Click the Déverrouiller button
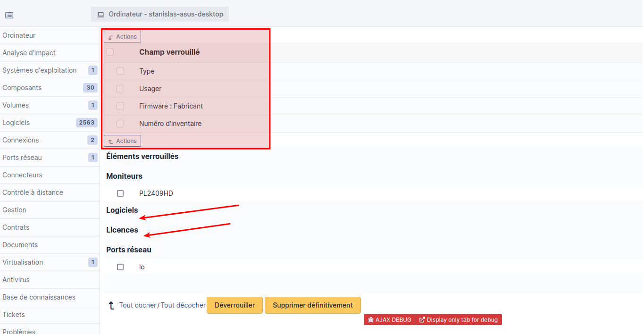 click(x=234, y=305)
